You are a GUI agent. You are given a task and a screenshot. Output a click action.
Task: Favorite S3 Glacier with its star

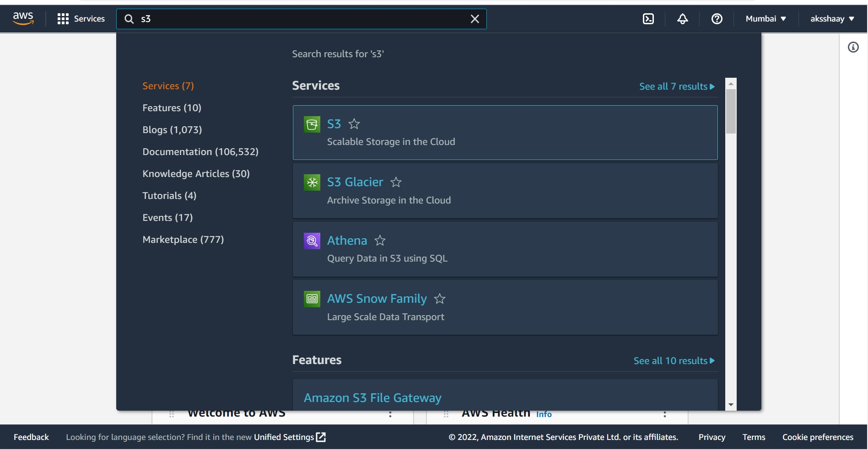[x=396, y=182]
